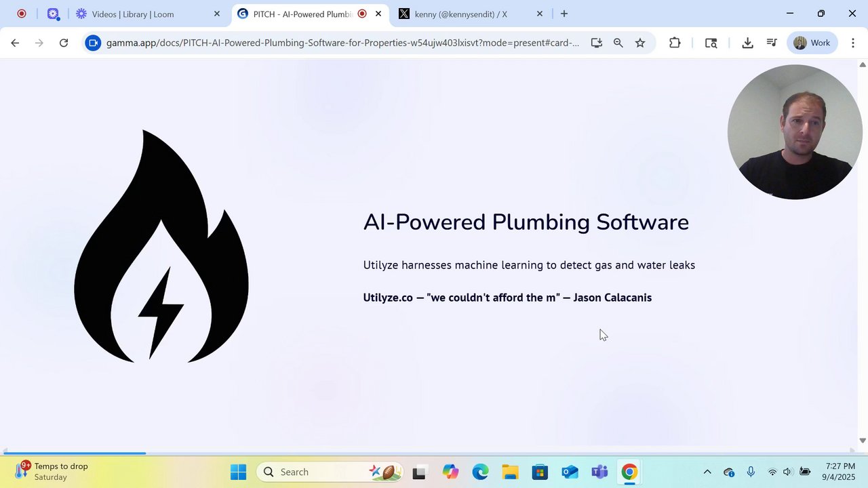Open File Explorer from taskbar
The image size is (868, 488).
coord(510,472)
